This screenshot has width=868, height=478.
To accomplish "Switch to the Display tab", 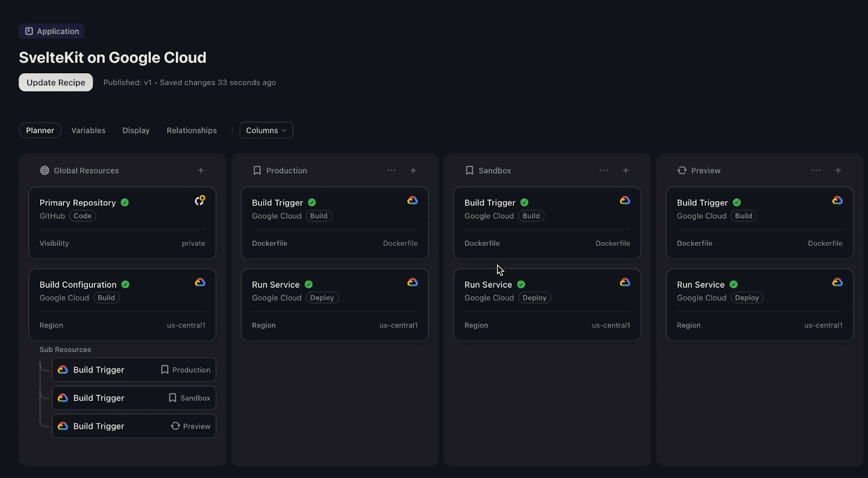I will [136, 130].
